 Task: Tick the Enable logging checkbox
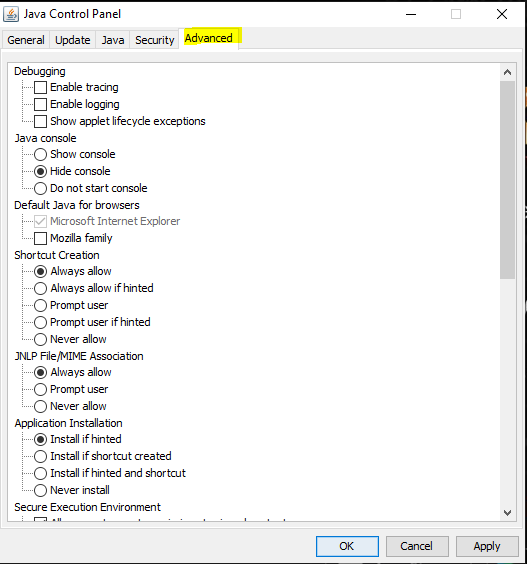(x=40, y=104)
